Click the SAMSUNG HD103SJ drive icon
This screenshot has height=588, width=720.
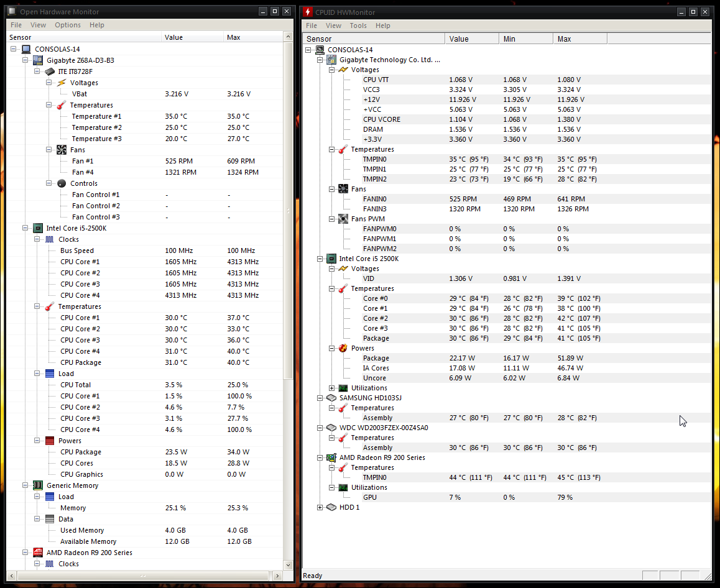[331, 398]
